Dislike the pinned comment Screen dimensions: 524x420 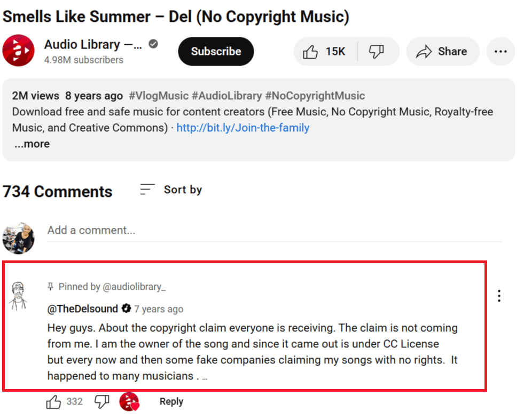click(101, 402)
